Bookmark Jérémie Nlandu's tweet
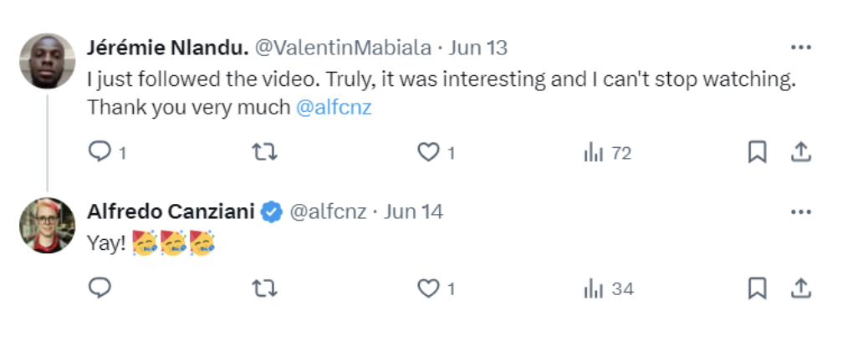Image resolution: width=868 pixels, height=341 pixels. (757, 152)
